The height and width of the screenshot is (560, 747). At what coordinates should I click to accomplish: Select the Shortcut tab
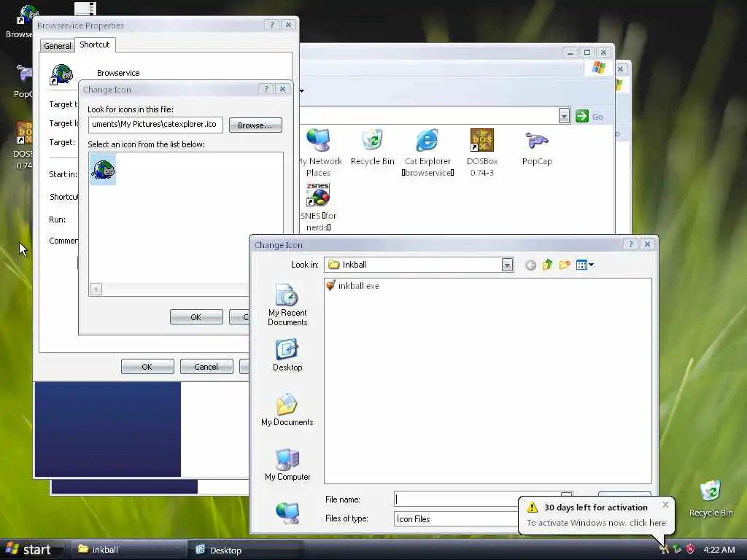[x=94, y=44]
